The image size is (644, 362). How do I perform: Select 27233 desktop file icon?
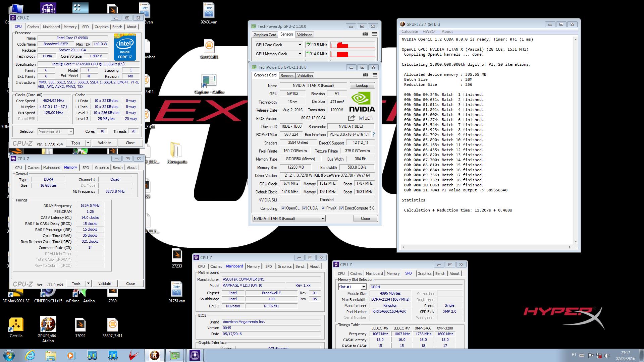pyautogui.click(x=177, y=258)
